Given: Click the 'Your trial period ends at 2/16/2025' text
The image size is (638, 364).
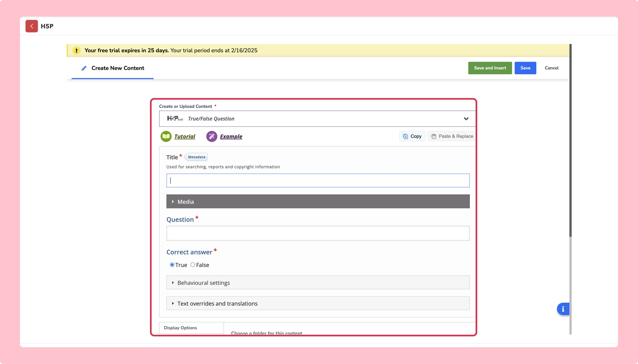Looking at the screenshot, I should point(214,50).
